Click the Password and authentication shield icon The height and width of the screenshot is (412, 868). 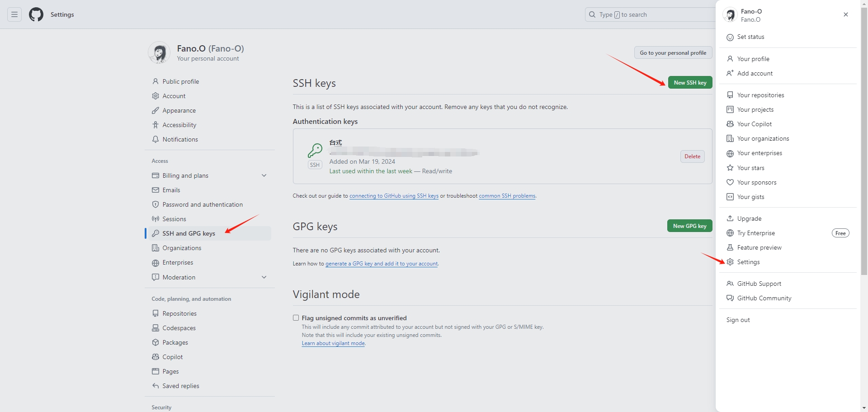click(x=156, y=204)
